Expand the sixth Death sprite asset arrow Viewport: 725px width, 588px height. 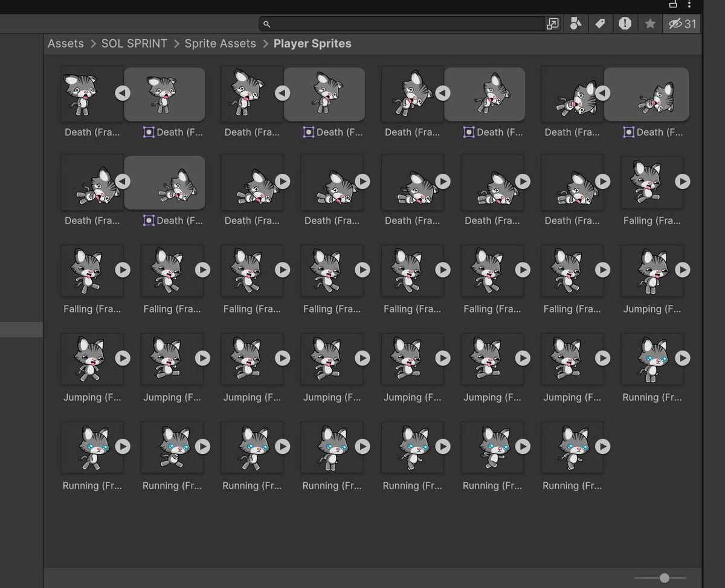[x=283, y=181]
